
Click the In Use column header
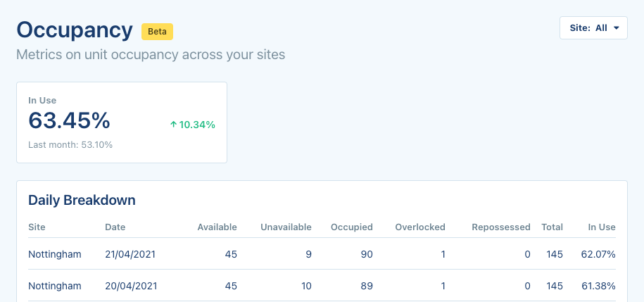click(602, 227)
